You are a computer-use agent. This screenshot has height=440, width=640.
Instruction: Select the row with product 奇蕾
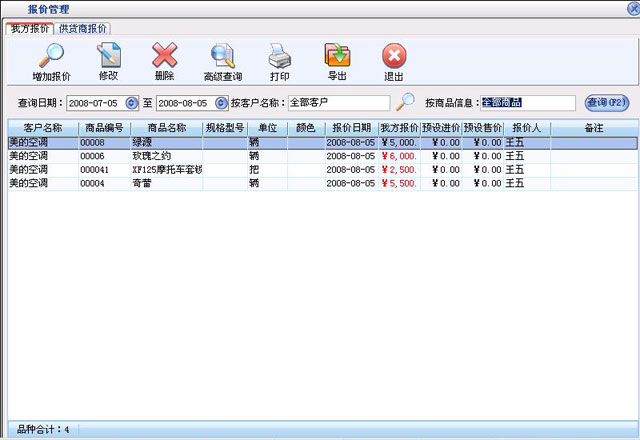(150, 184)
